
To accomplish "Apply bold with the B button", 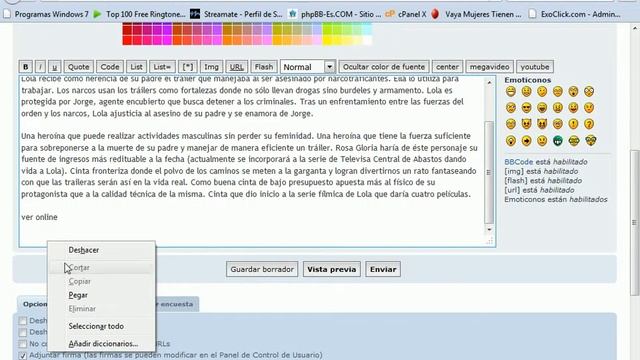I will tap(25, 67).
